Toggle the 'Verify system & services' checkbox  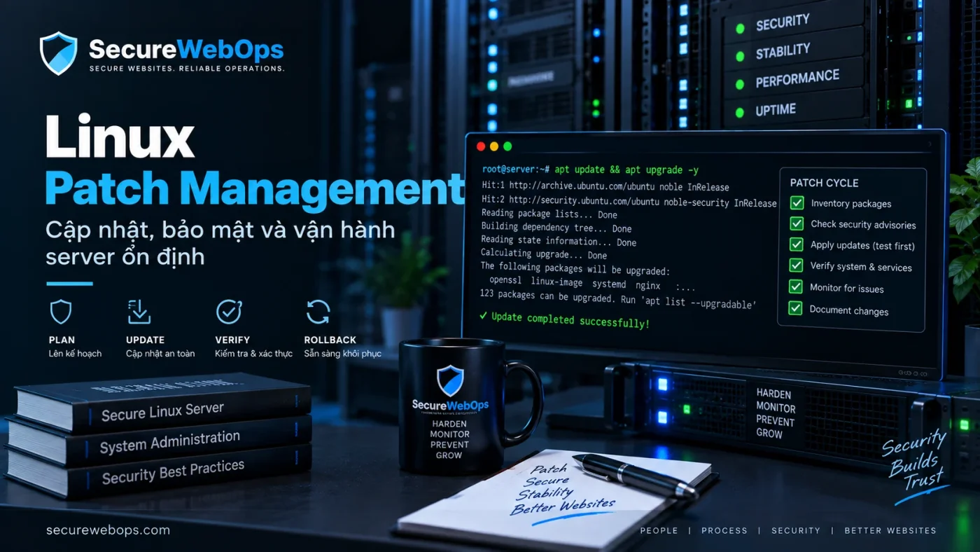[x=797, y=265]
